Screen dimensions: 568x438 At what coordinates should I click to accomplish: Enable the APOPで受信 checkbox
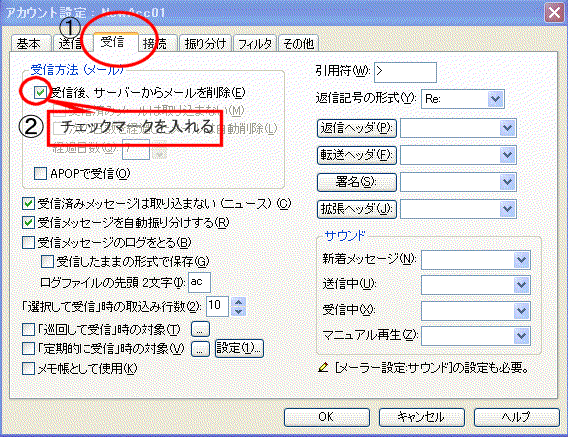[x=40, y=174]
